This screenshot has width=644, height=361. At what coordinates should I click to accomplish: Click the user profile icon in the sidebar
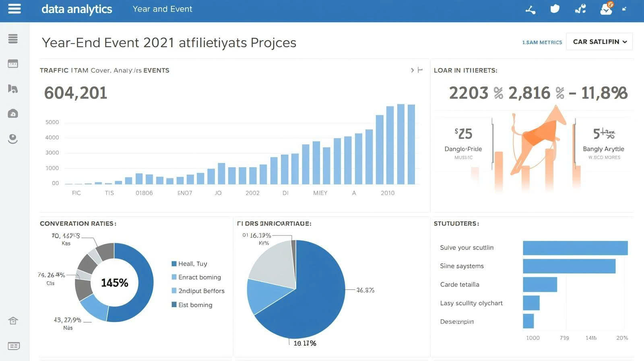tap(13, 139)
